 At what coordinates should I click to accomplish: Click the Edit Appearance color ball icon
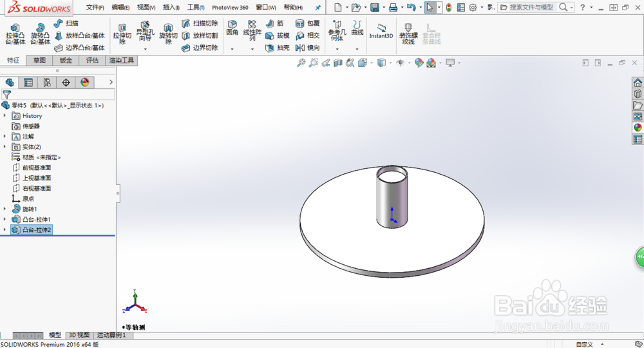(419, 63)
